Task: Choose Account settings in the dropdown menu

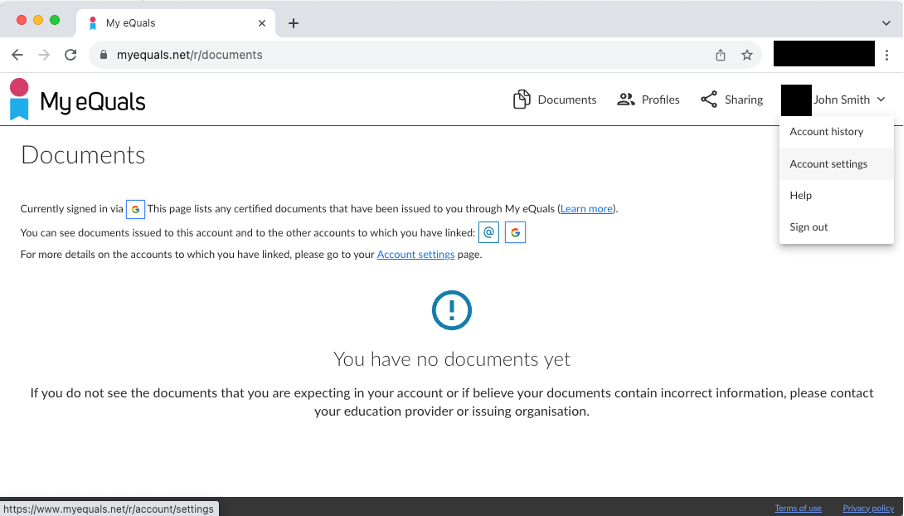Action: point(837,164)
